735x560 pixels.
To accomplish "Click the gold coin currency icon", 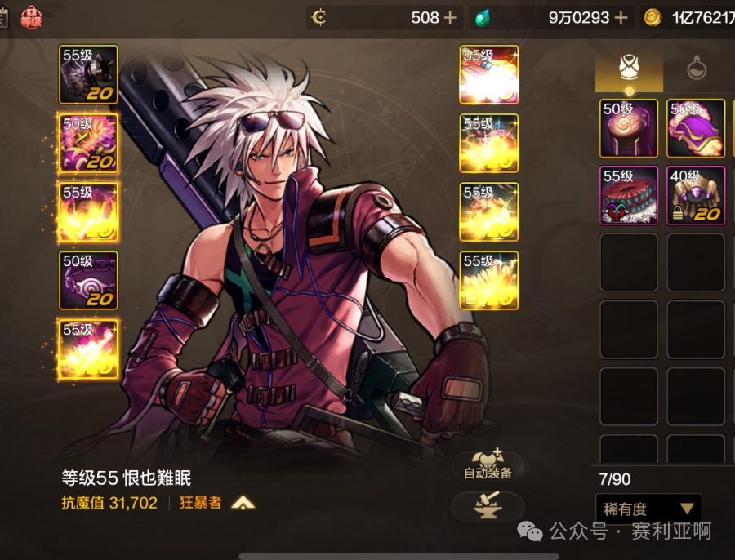I will pyautogui.click(x=652, y=18).
